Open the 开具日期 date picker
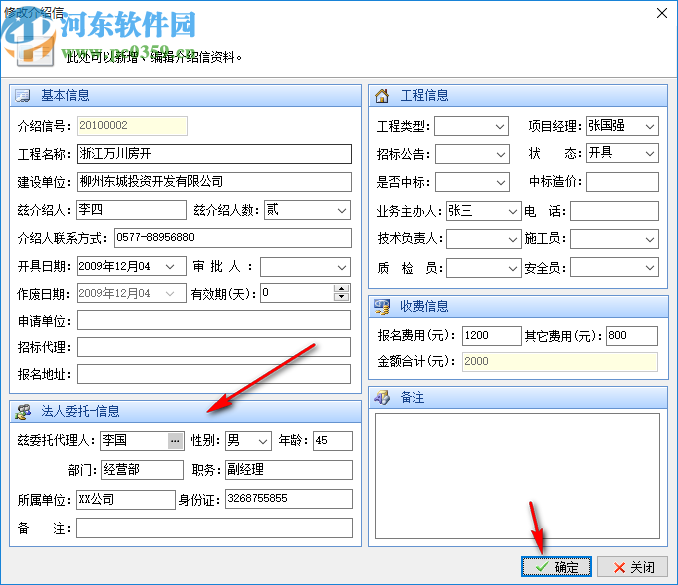The image size is (678, 585). pos(170,267)
